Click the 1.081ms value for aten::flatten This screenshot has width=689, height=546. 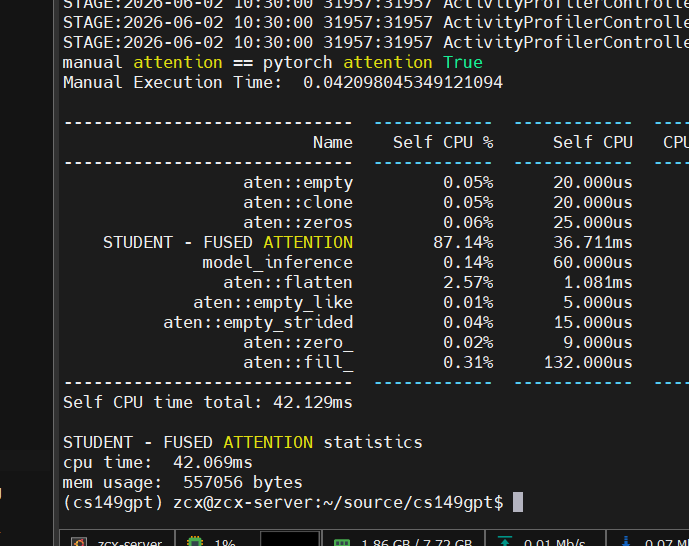598,282
